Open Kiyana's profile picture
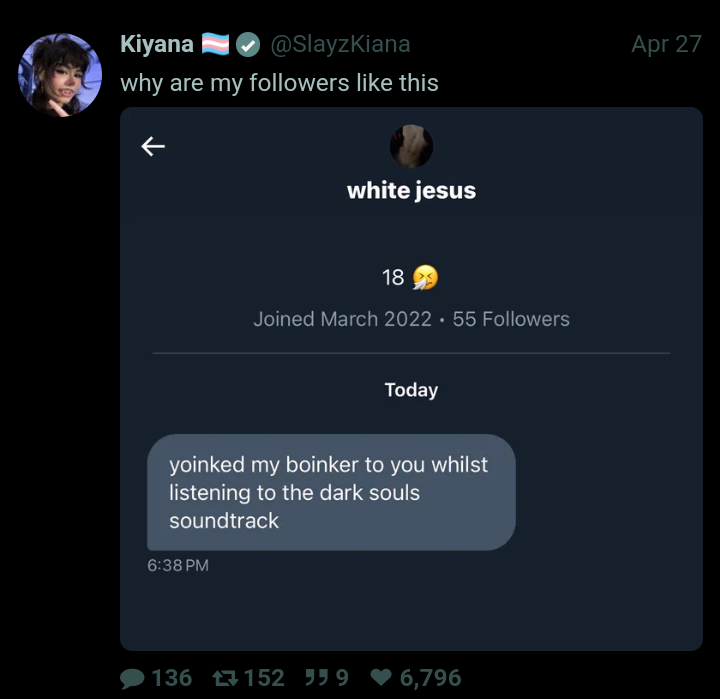This screenshot has width=720, height=699. click(x=60, y=75)
